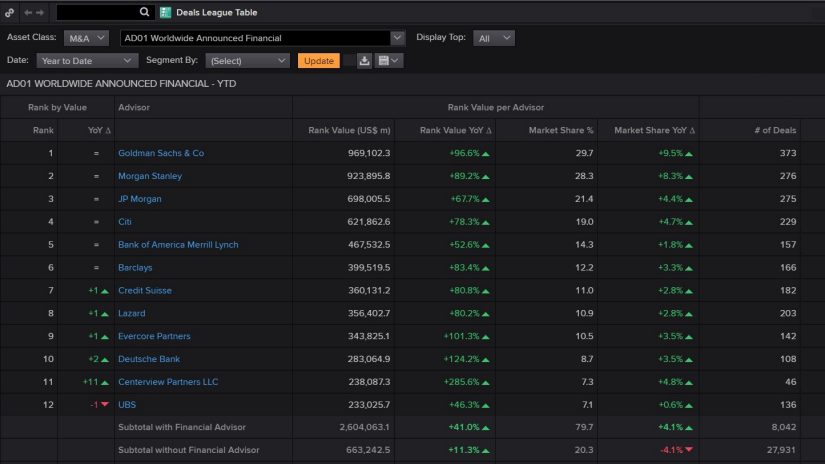Click the Deals League Table icon
The image size is (825, 464).
pyautogui.click(x=165, y=12)
